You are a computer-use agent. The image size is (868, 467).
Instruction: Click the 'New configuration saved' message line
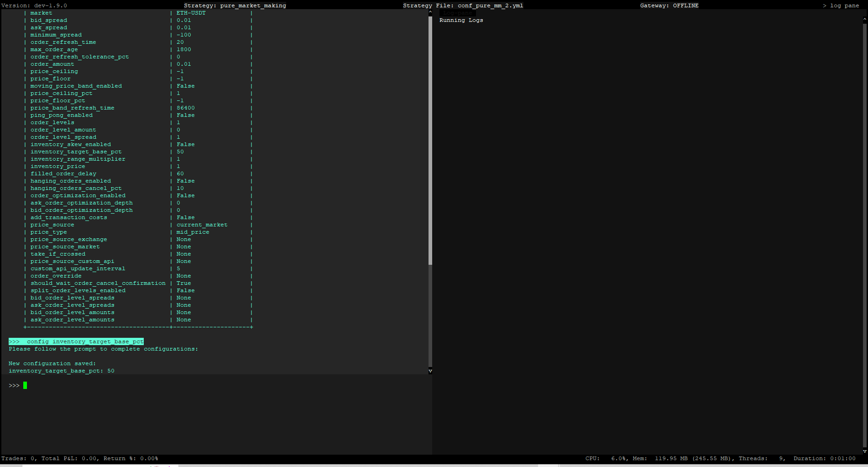[52, 363]
